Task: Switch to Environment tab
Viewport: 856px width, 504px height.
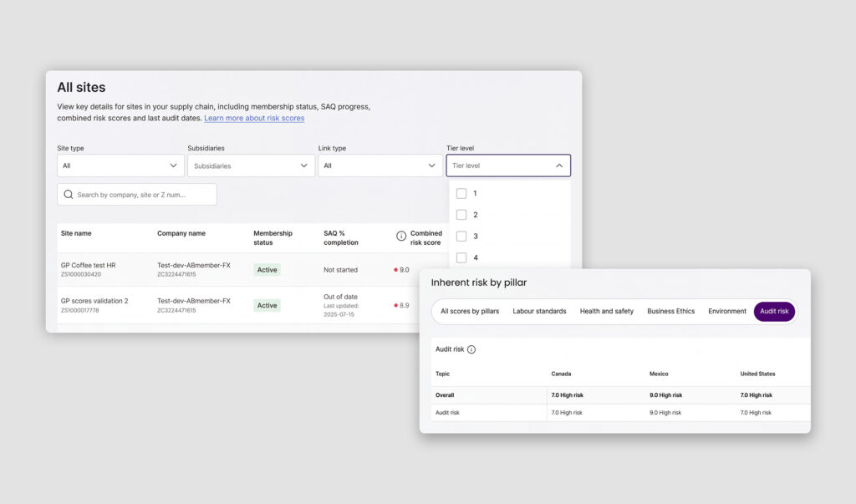Action: (727, 311)
